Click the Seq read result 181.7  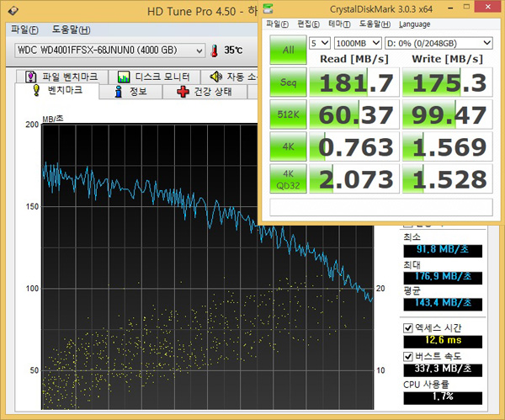(x=354, y=82)
